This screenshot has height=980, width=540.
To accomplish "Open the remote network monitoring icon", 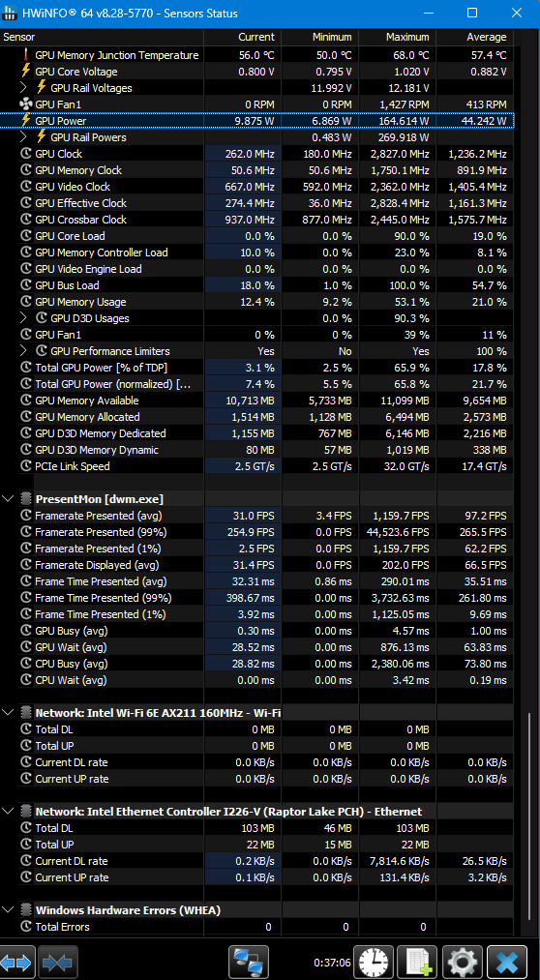I will tap(249, 962).
